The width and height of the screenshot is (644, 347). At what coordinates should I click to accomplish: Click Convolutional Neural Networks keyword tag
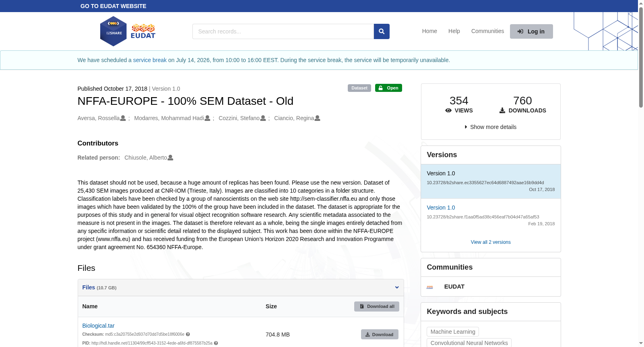pos(469,343)
